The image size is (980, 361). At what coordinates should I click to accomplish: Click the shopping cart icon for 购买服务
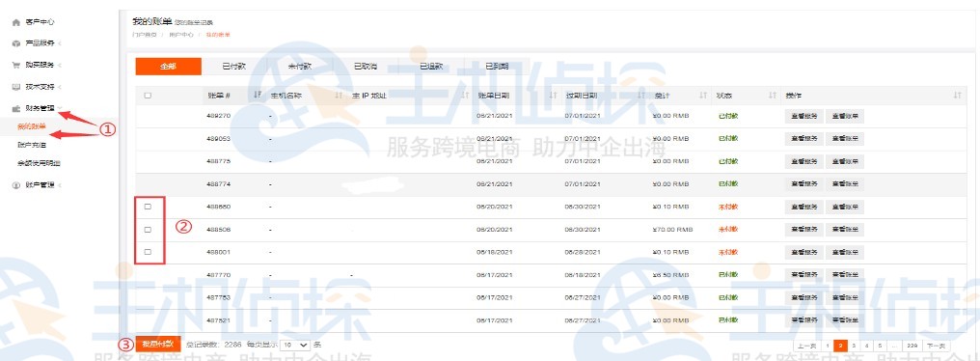(x=16, y=65)
